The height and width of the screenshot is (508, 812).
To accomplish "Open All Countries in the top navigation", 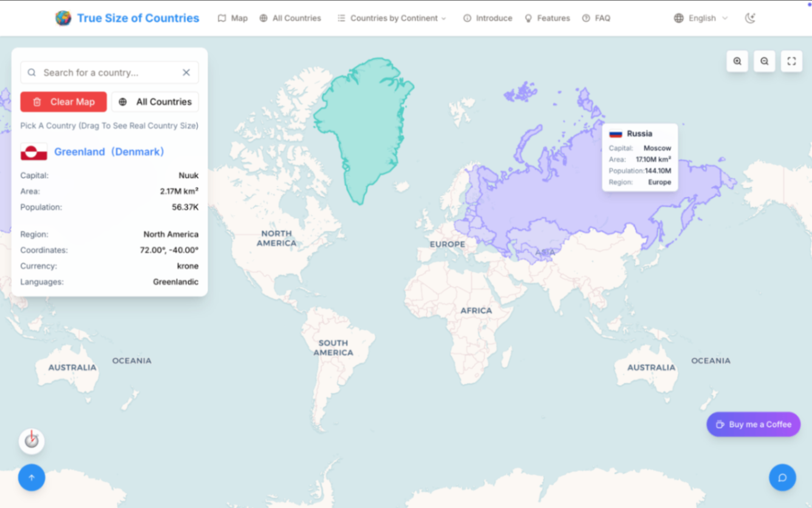I will point(290,18).
